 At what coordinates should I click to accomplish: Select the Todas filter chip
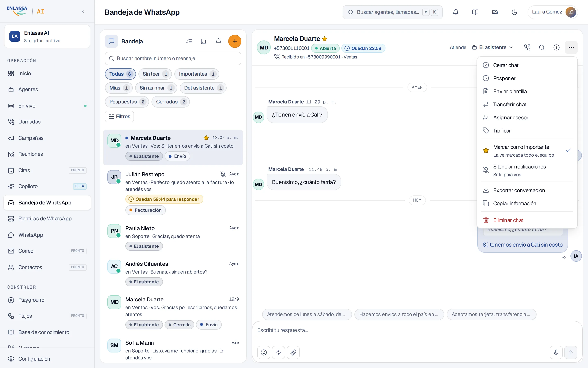point(120,74)
